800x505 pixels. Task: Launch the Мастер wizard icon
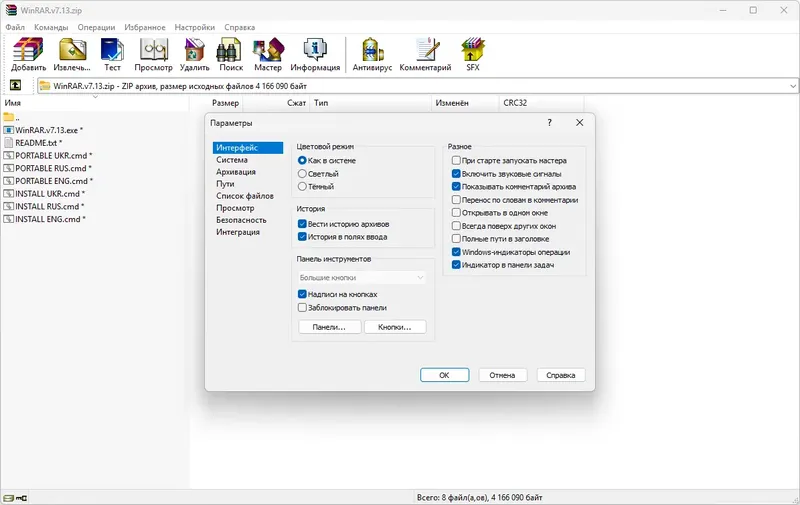pyautogui.click(x=268, y=49)
